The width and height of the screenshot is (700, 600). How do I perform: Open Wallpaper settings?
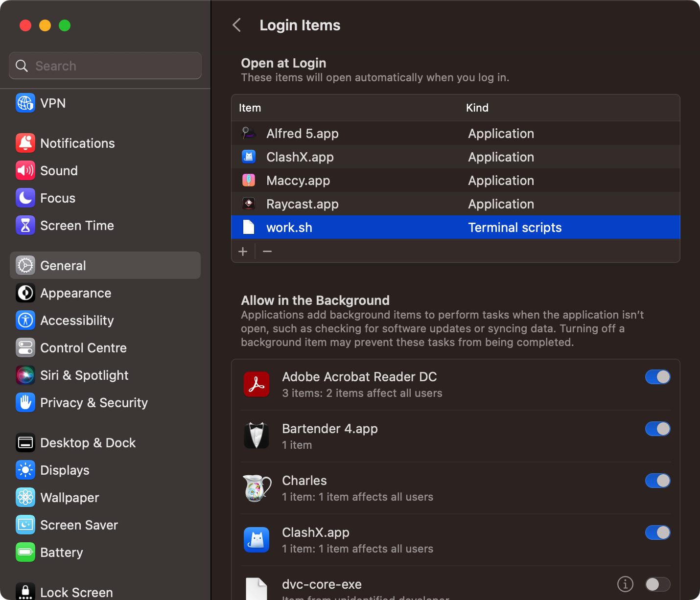105,498
